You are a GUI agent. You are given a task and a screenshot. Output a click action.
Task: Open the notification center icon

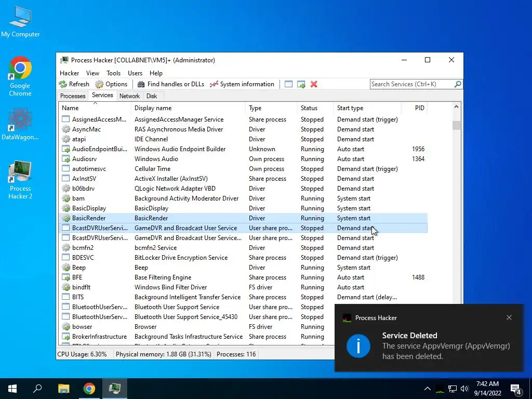click(x=516, y=389)
